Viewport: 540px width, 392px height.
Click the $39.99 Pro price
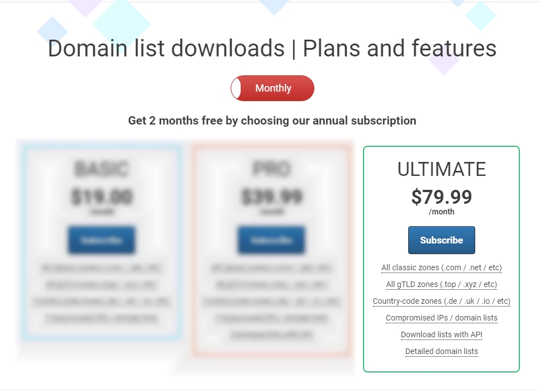[x=271, y=197]
